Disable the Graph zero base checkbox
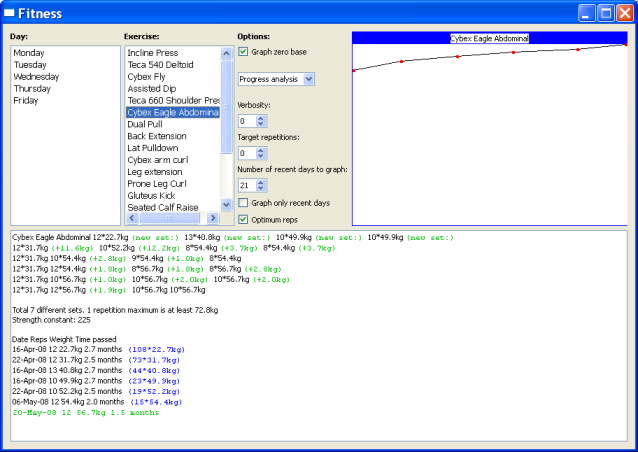Image resolution: width=638 pixels, height=452 pixels. pos(243,52)
